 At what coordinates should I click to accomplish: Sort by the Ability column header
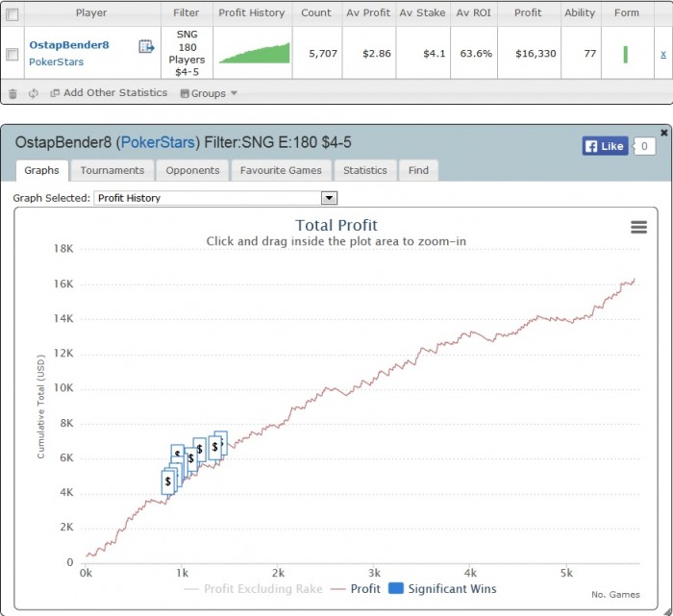(x=580, y=12)
